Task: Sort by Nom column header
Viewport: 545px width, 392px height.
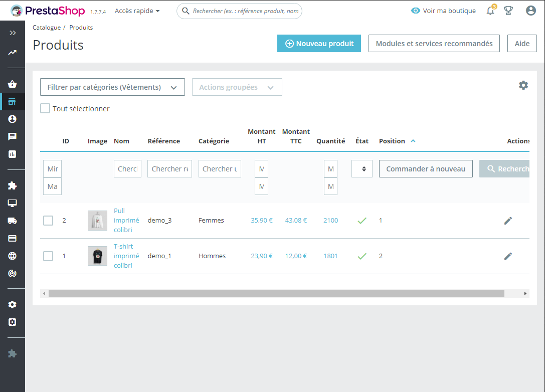Action: tap(122, 141)
